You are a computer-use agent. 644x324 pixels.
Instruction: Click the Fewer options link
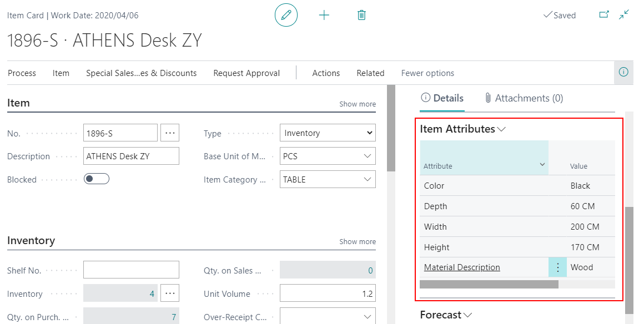427,73
